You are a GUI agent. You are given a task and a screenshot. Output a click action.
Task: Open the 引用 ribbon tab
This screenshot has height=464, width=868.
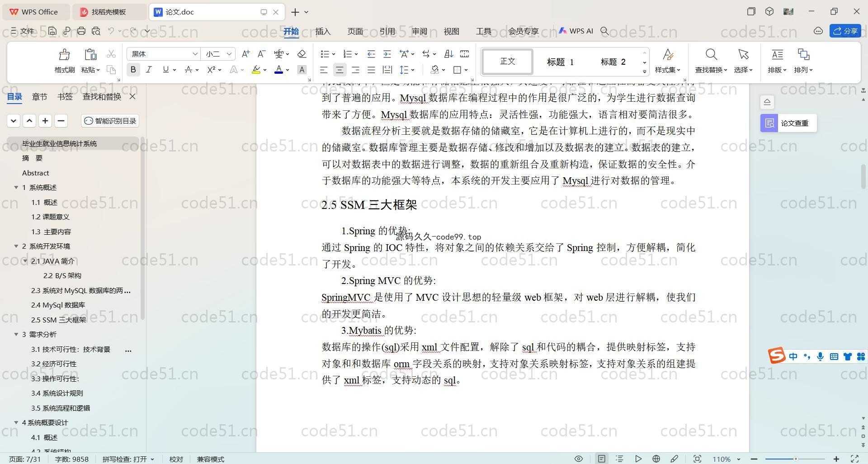coord(387,31)
